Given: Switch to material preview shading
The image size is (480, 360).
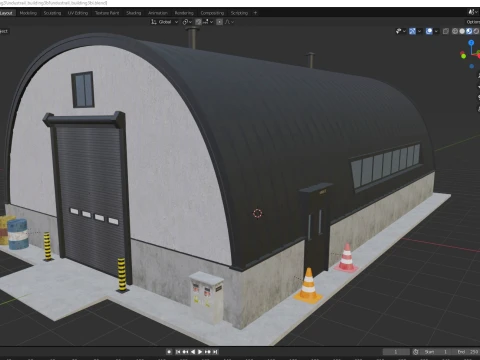Looking at the screenshot, I should [469, 31].
